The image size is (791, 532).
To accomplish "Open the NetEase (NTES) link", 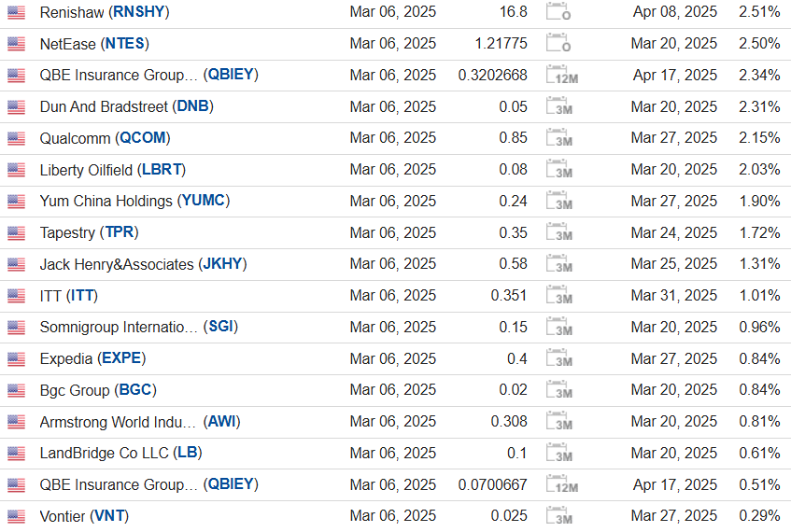I will [94, 44].
